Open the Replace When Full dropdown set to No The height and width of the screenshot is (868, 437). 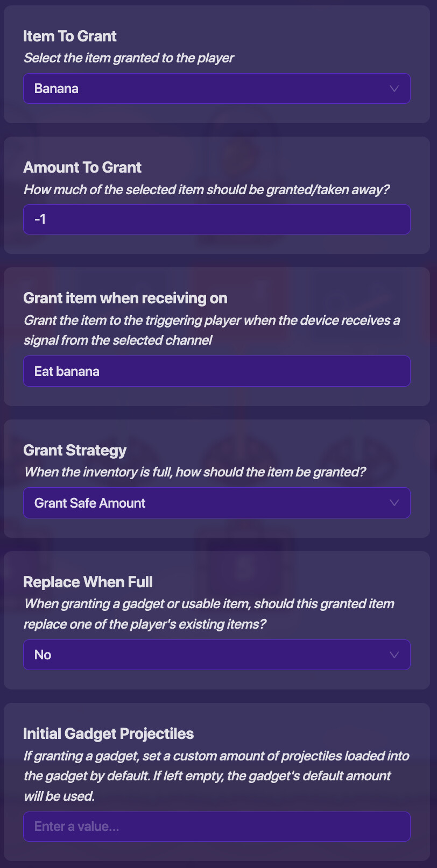(216, 654)
